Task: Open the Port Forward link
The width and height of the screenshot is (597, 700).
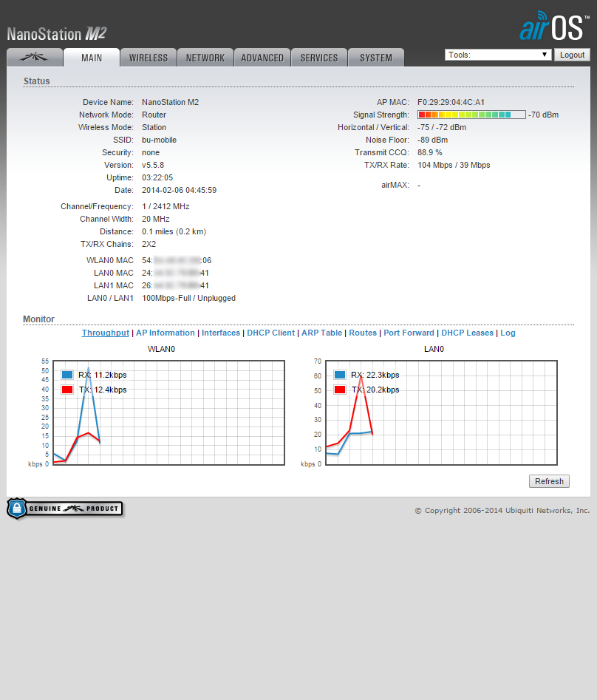Action: coord(409,333)
